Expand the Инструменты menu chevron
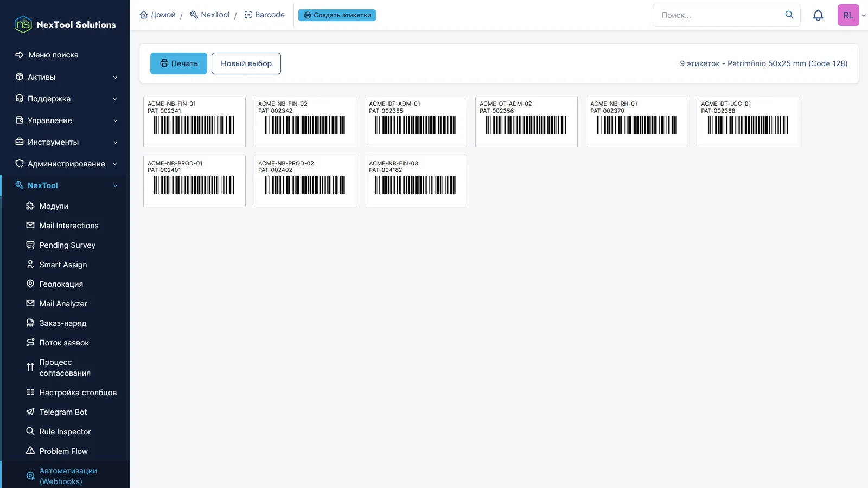 pos(115,143)
